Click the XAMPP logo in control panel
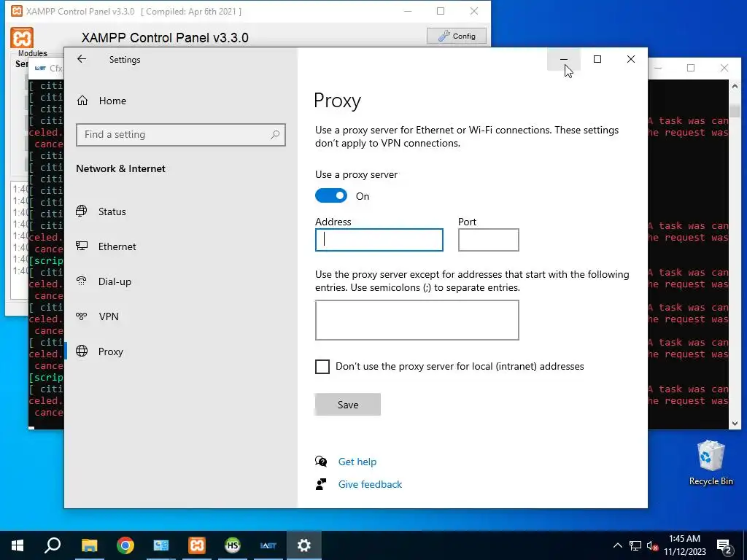The height and width of the screenshot is (560, 747). pyautogui.click(x=22, y=38)
